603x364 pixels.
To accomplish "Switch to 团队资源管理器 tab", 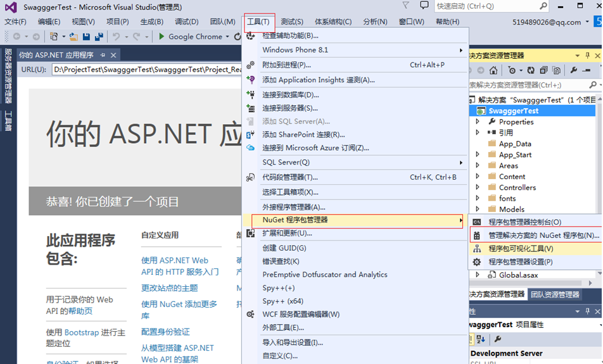I will (555, 294).
